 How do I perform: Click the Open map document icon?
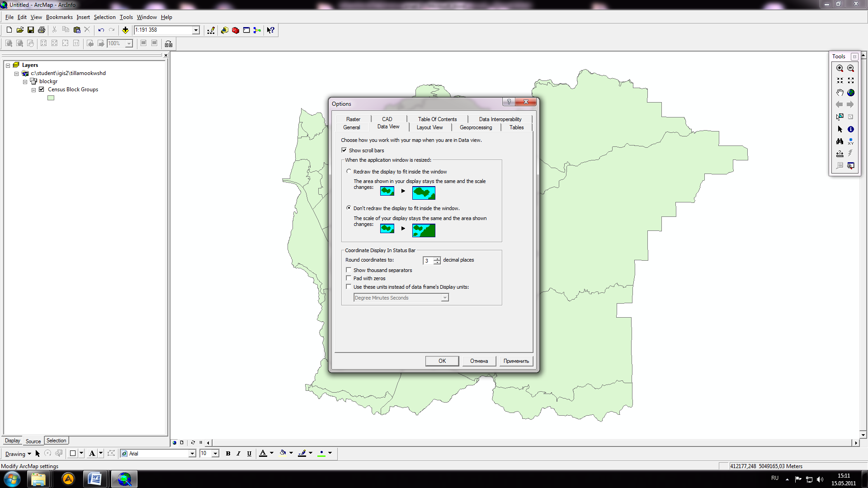pyautogui.click(x=20, y=30)
